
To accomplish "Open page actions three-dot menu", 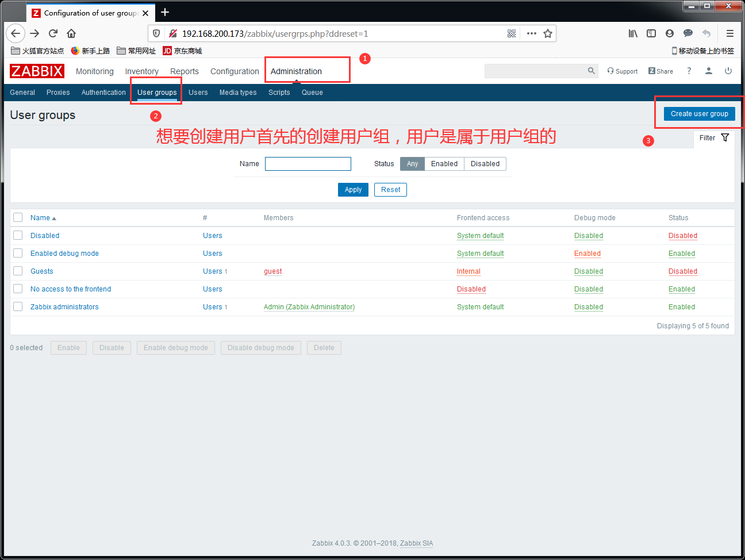I will tap(531, 33).
